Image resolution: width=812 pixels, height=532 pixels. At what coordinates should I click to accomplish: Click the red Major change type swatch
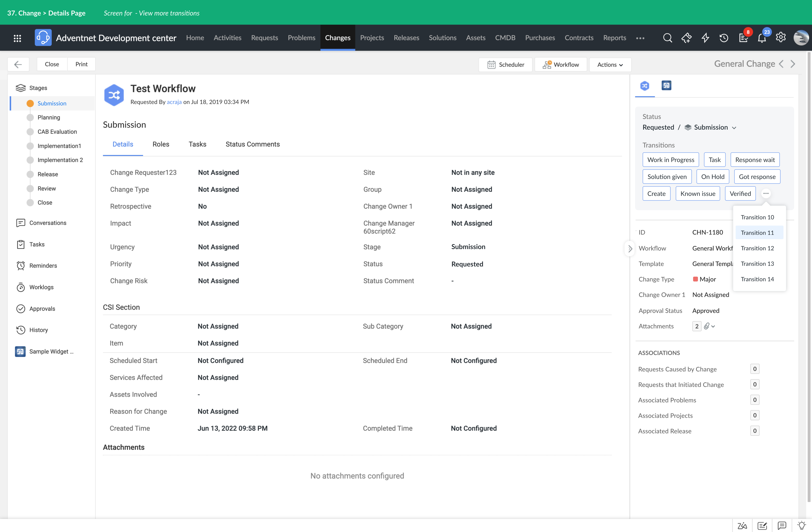coord(695,279)
